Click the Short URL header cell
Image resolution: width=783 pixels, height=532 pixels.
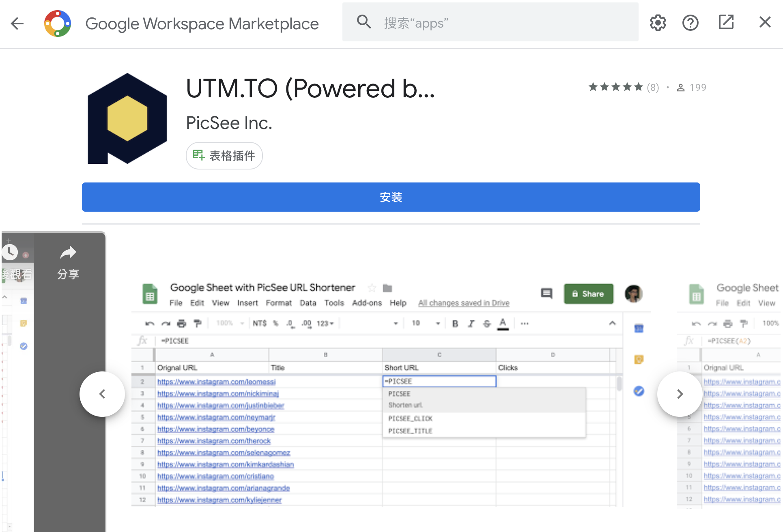click(x=439, y=368)
